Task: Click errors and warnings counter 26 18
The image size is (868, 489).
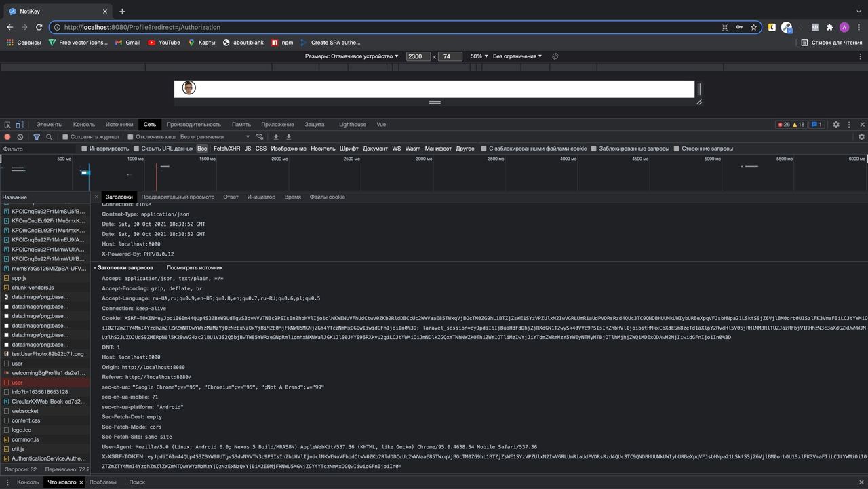Action: coord(791,125)
